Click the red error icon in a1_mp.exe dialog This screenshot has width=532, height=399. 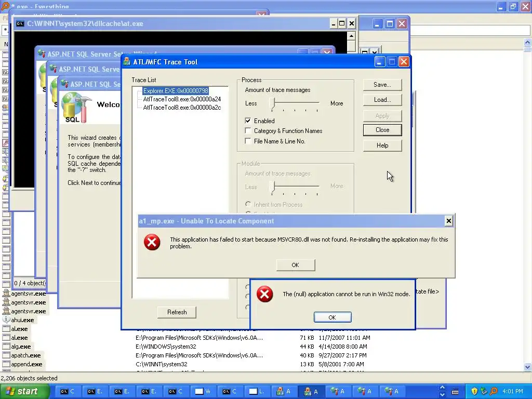152,242
